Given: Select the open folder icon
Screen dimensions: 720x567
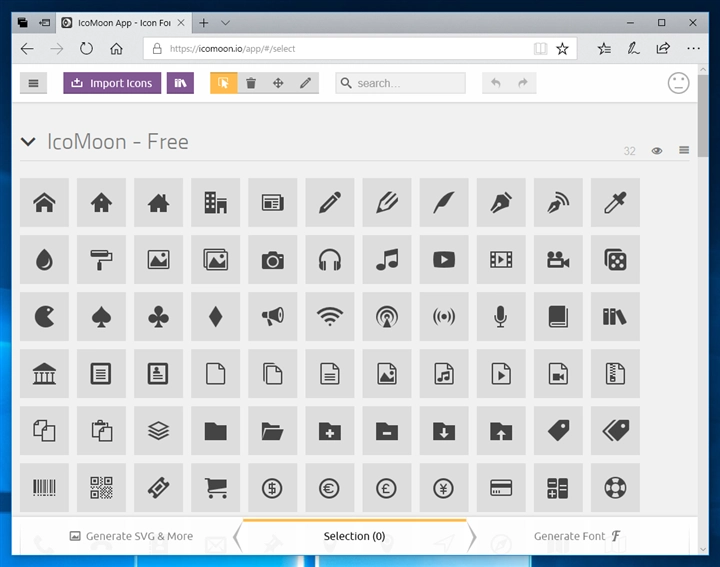Looking at the screenshot, I should click(x=273, y=431).
